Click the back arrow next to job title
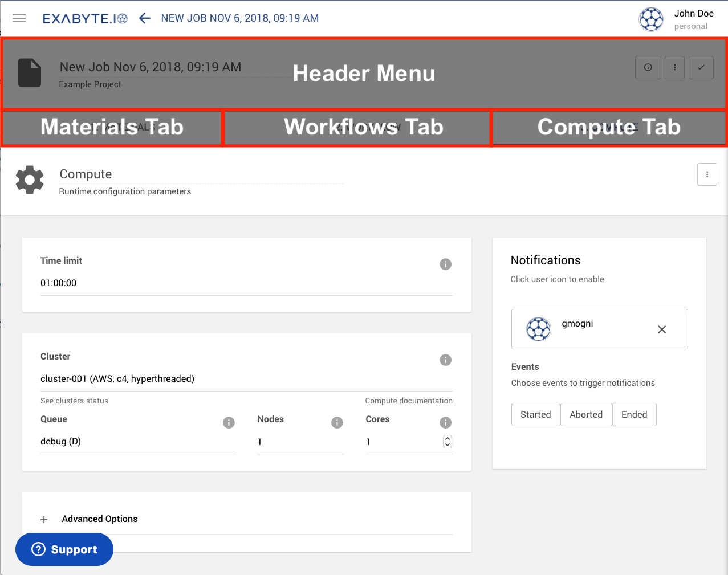This screenshot has height=575, width=728. (x=145, y=18)
